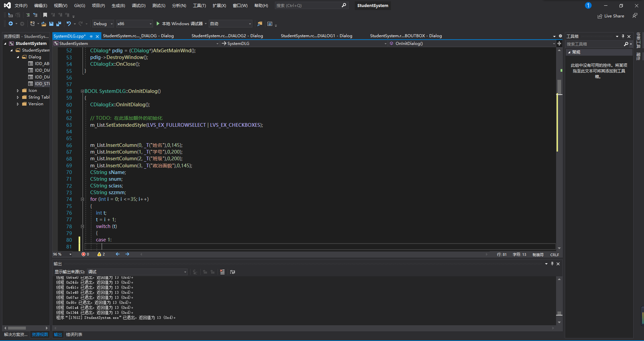Switch to StudentSystem.rc DIALOG2 tab
The width and height of the screenshot is (644, 341).
tap(227, 36)
